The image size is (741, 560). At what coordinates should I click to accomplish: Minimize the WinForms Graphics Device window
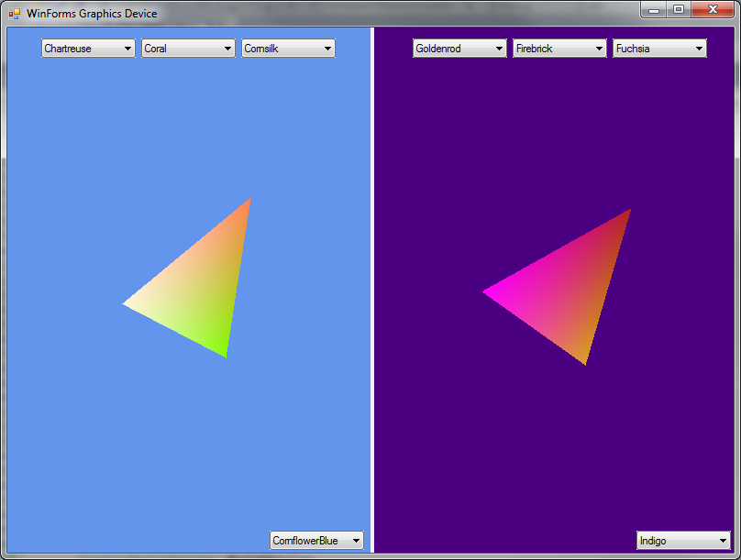coord(654,9)
